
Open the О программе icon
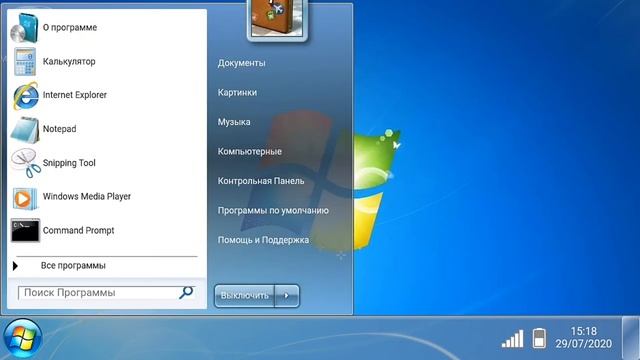coord(24,28)
